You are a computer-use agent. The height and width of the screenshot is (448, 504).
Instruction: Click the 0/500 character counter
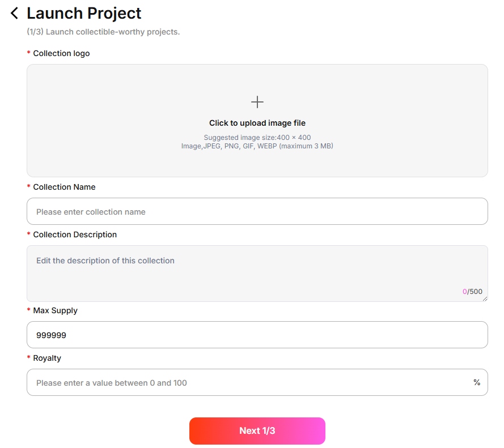[472, 292]
